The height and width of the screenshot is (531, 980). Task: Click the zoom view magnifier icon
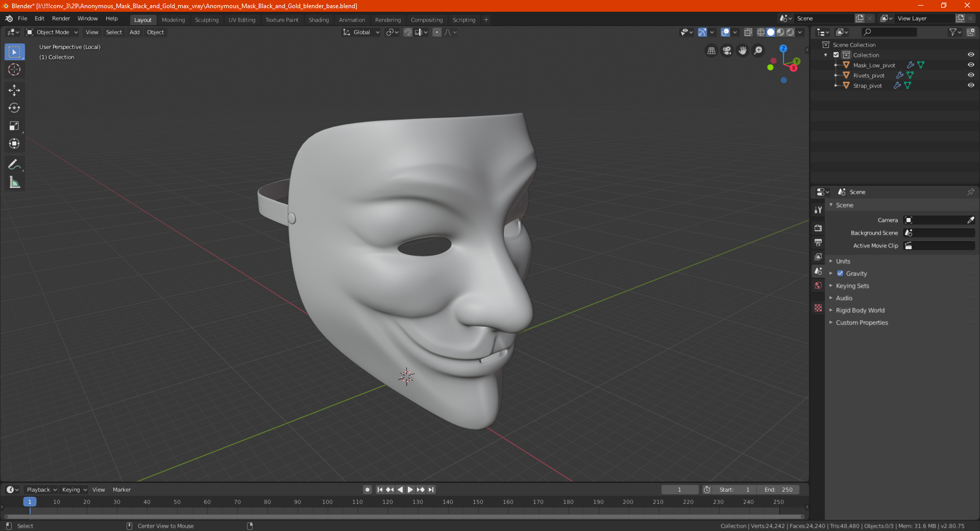(758, 51)
